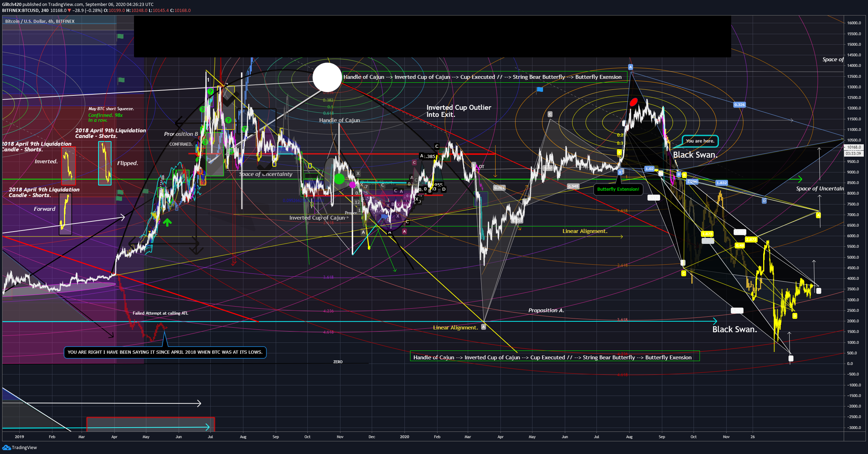The image size is (868, 454).
Task: Click the blue 'A' point marker at chart top
Action: tap(631, 67)
